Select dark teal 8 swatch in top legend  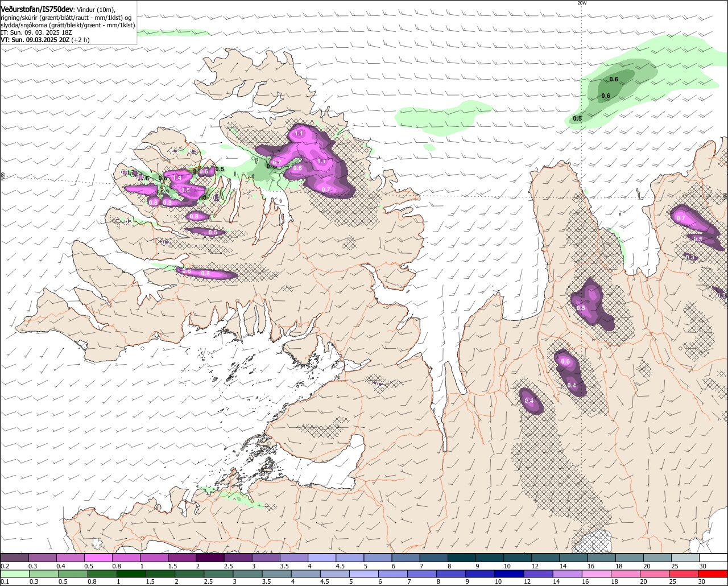[x=462, y=558]
